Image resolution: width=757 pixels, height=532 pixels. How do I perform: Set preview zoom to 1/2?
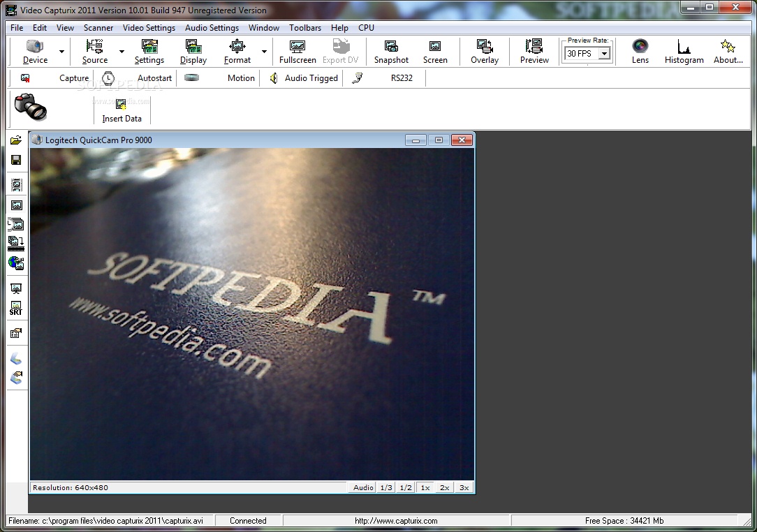(406, 487)
